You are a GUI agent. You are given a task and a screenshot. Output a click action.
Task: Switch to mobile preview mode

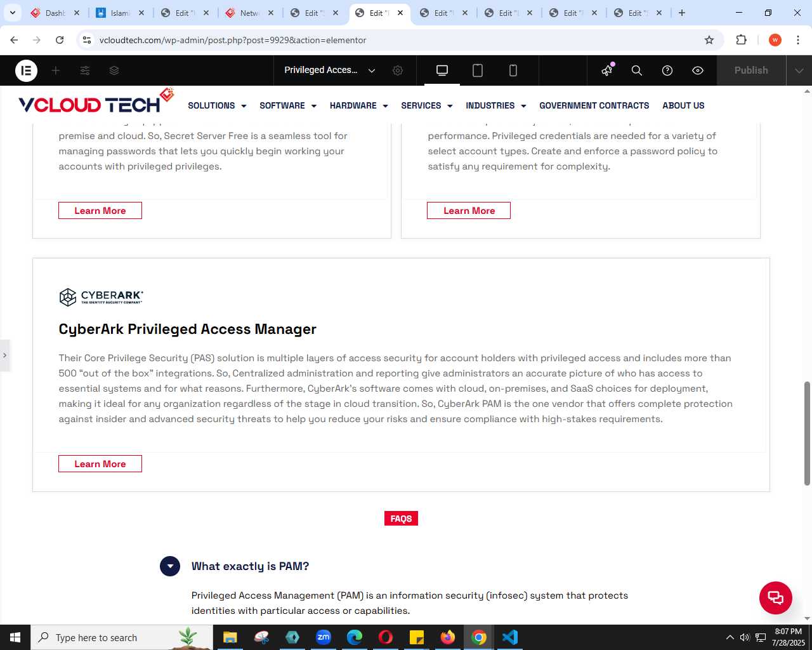(513, 70)
